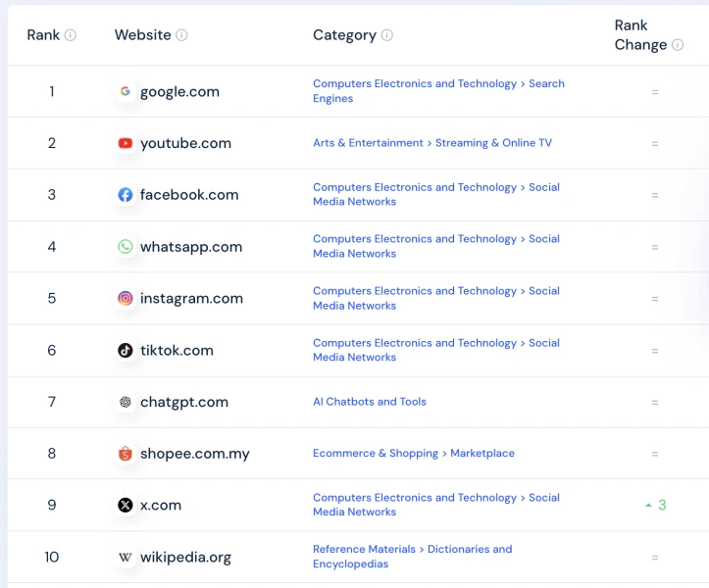Open Ecommerce & Shopping Marketplace link
The image size is (709, 588).
(x=414, y=453)
